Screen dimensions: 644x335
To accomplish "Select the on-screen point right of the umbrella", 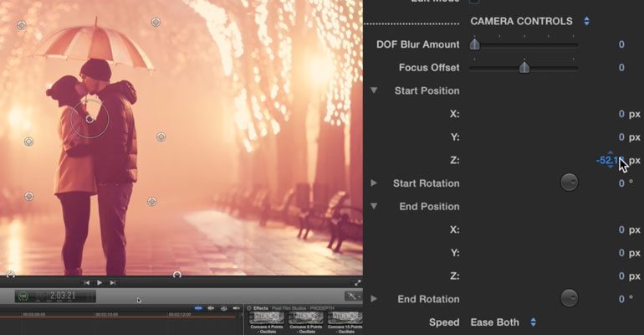I will point(156,23).
